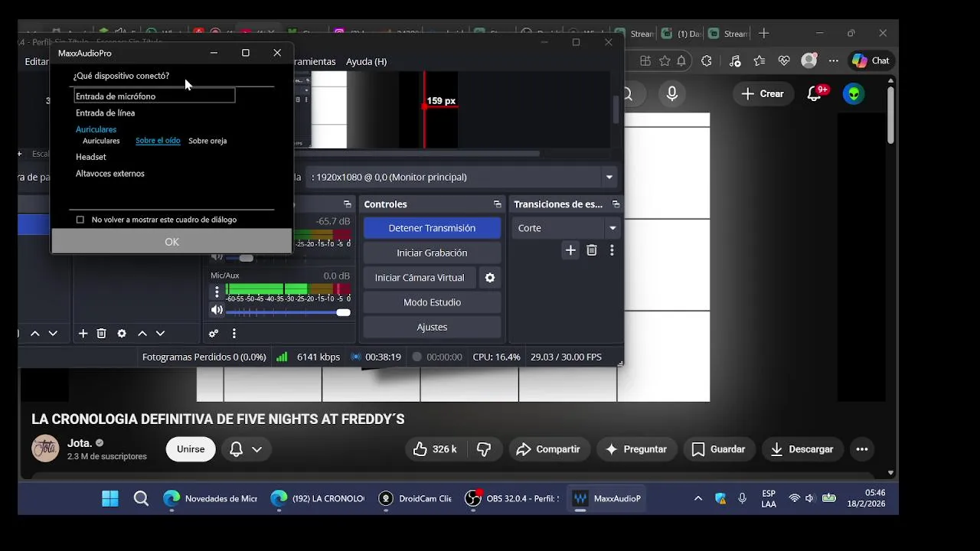Switch to the (1) Da browser tab
Image resolution: width=980 pixels, height=551 pixels.
(x=681, y=34)
